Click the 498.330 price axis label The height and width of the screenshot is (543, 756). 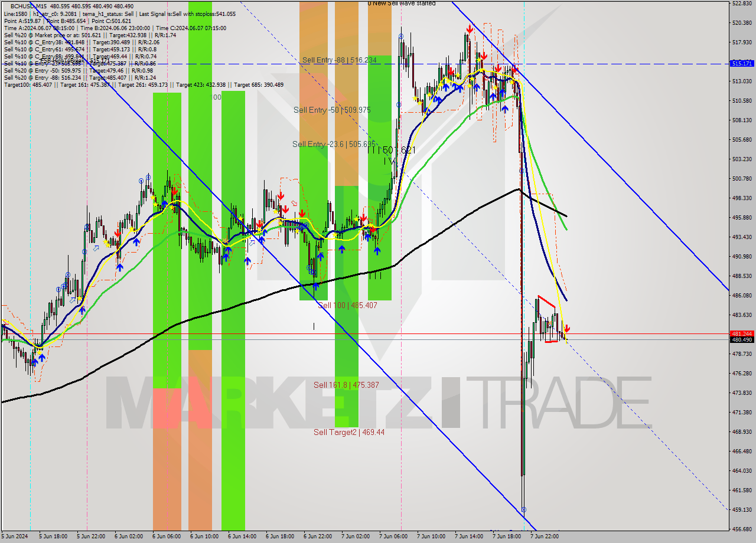742,198
